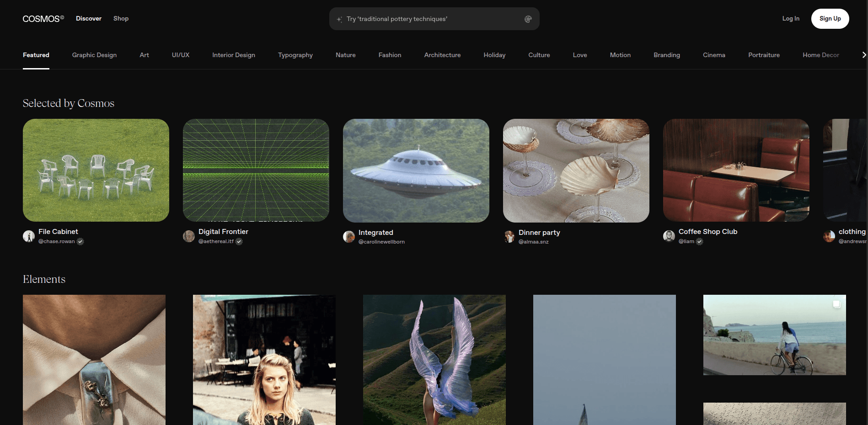This screenshot has height=425, width=868.
Task: Open the Architecture category
Action: click(x=442, y=55)
